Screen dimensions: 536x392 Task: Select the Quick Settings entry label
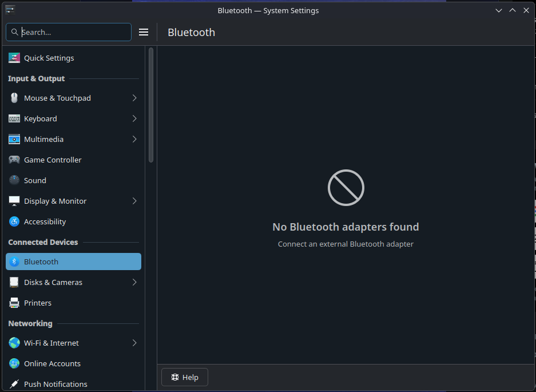click(49, 58)
